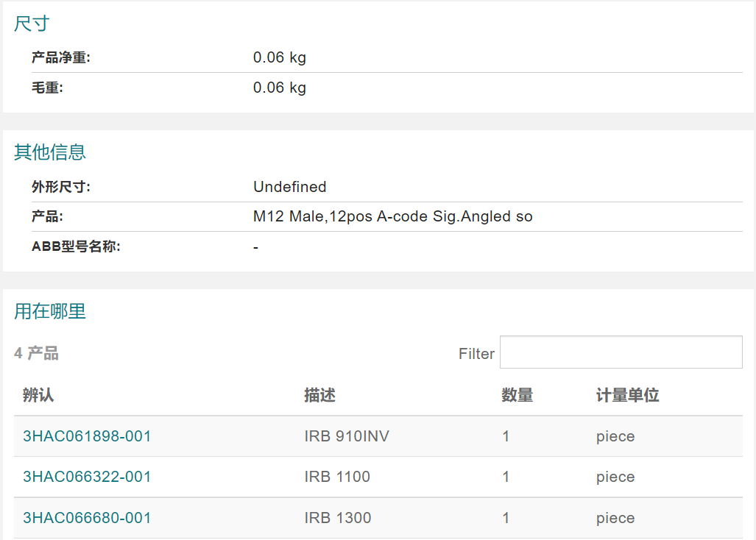Click the 其他信息 section heading
This screenshot has height=540, width=756.
coord(49,152)
